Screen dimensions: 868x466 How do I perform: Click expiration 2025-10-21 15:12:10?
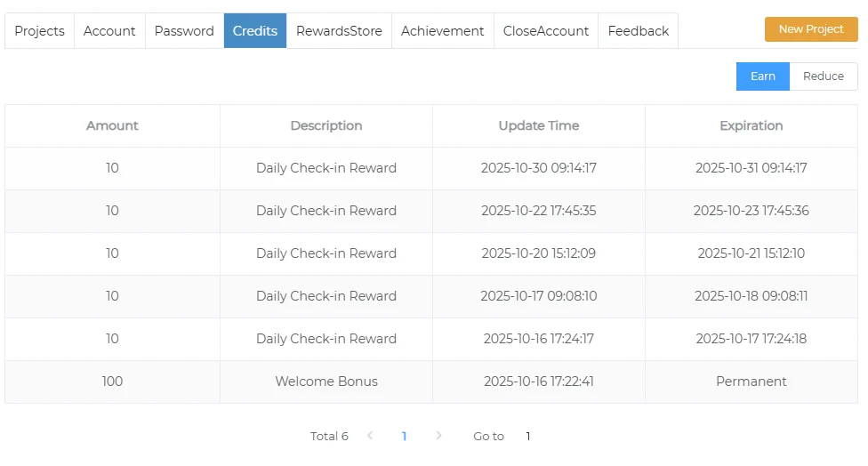click(751, 253)
